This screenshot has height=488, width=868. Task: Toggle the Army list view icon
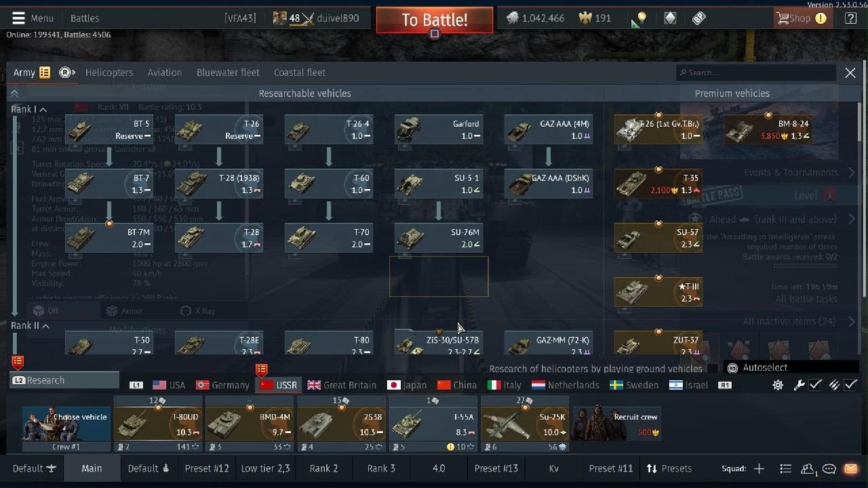[45, 73]
